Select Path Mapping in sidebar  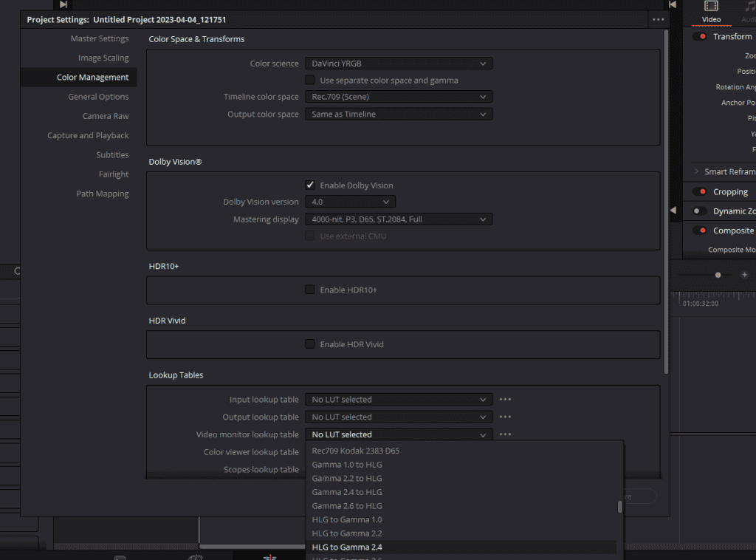(x=102, y=194)
